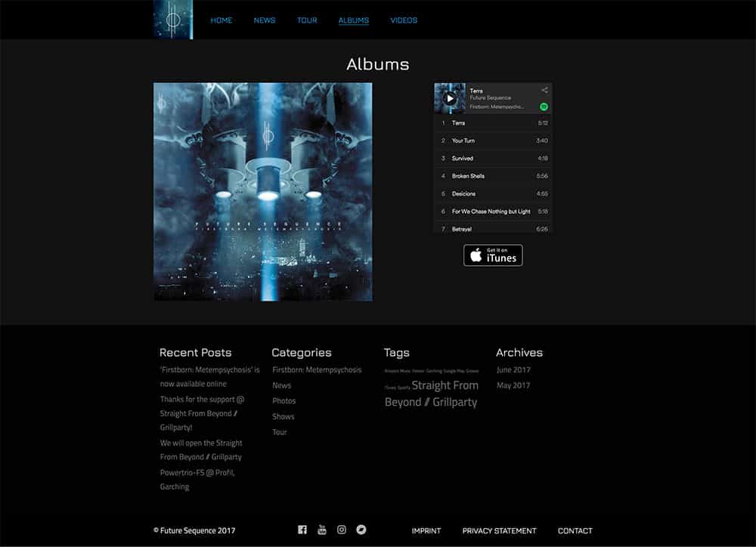Click the Straight From Beyond / Grillparty tag

[432, 394]
